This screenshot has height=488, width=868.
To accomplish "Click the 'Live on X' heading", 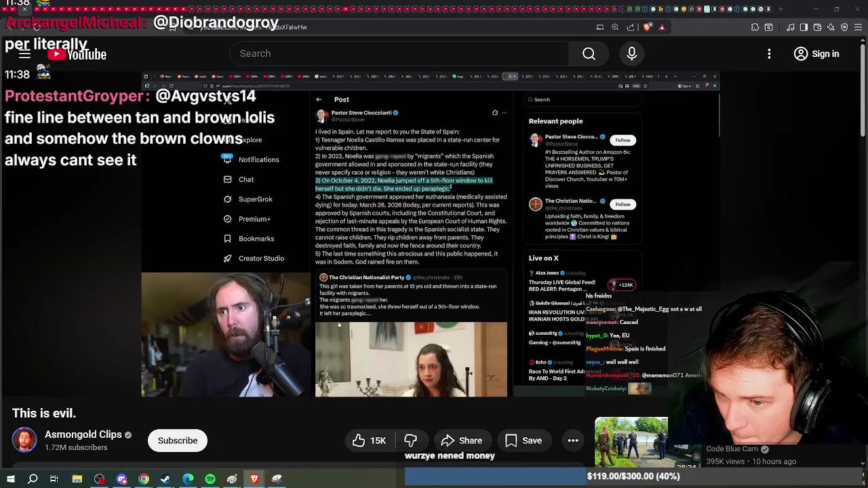I will pyautogui.click(x=544, y=258).
